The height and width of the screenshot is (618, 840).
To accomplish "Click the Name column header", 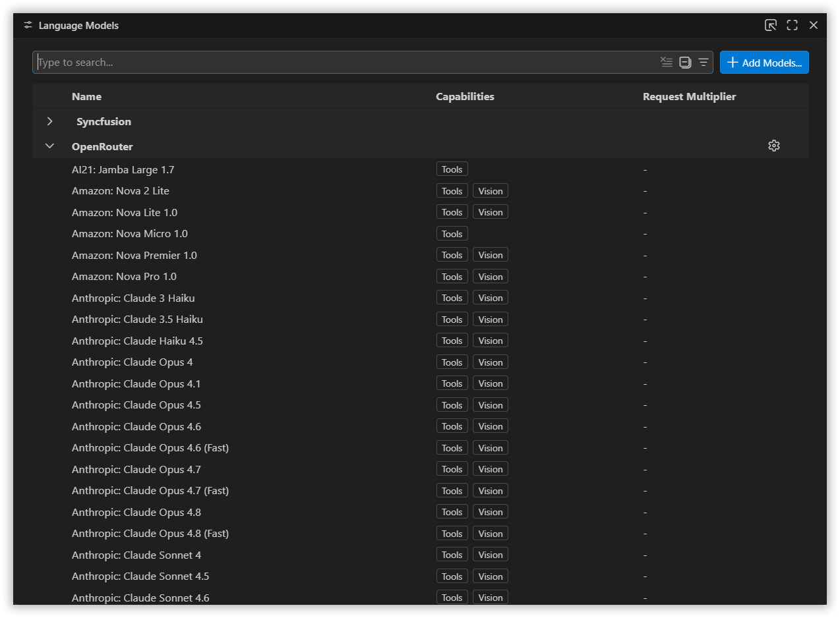I will point(86,96).
